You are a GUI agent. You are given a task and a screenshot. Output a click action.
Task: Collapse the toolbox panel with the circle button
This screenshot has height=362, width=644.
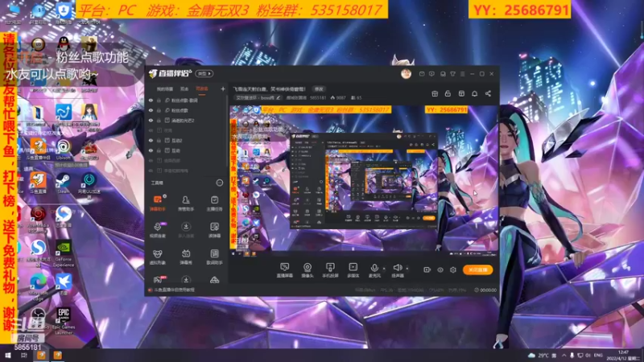tap(220, 183)
